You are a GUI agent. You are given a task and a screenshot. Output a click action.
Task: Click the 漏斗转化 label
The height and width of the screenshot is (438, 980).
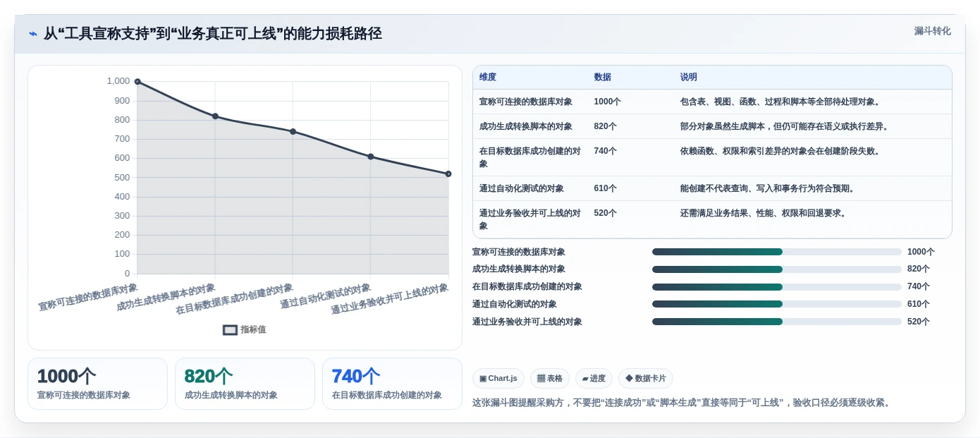(x=932, y=31)
